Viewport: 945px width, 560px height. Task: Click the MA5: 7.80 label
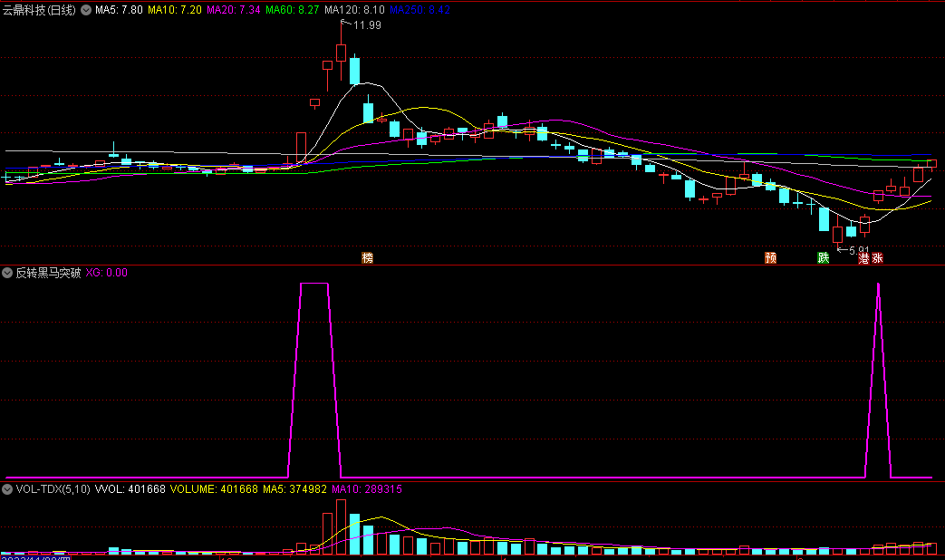[x=119, y=10]
